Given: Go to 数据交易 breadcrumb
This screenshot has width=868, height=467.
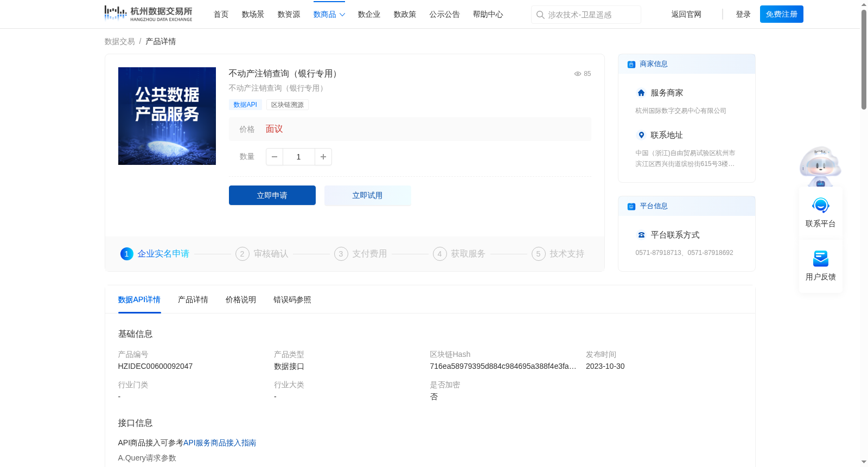Looking at the screenshot, I should click(120, 42).
